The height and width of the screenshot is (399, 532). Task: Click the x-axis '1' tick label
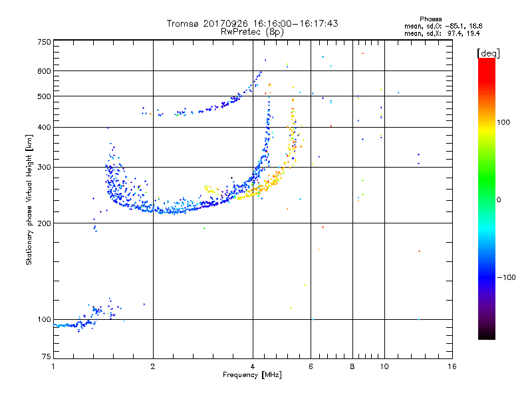pyautogui.click(x=53, y=366)
